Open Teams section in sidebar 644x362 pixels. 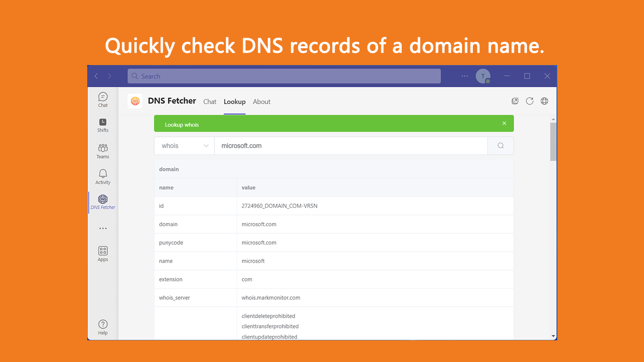coord(103,151)
